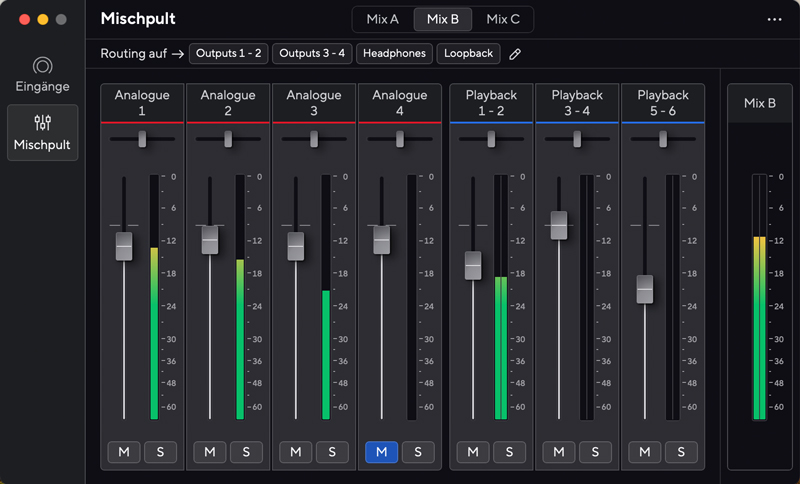Click the Headphones routing destination
The width and height of the screenshot is (800, 484).
point(393,54)
